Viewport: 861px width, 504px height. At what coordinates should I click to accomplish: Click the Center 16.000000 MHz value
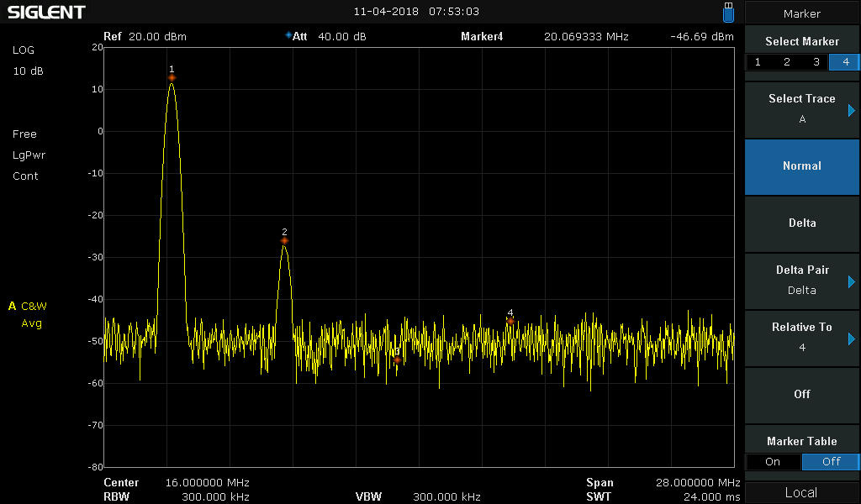208,483
